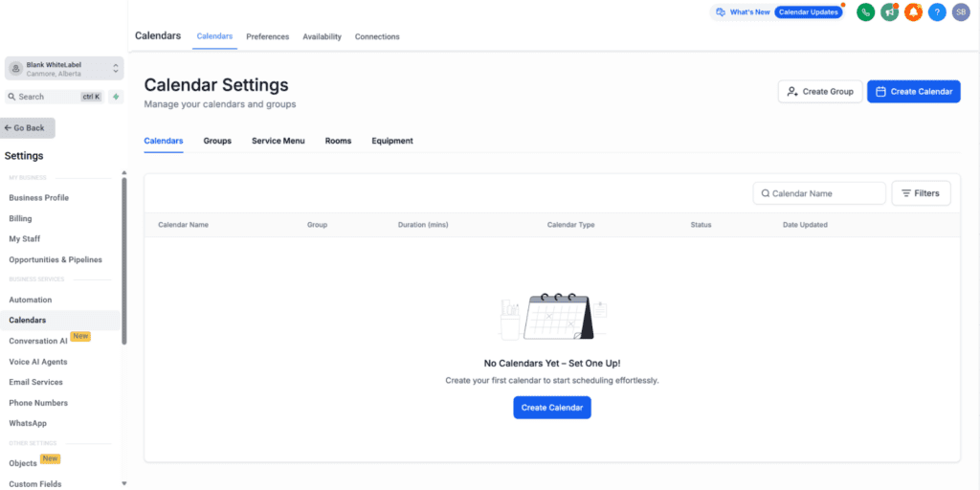
Task: Open Billing settings
Action: click(20, 219)
